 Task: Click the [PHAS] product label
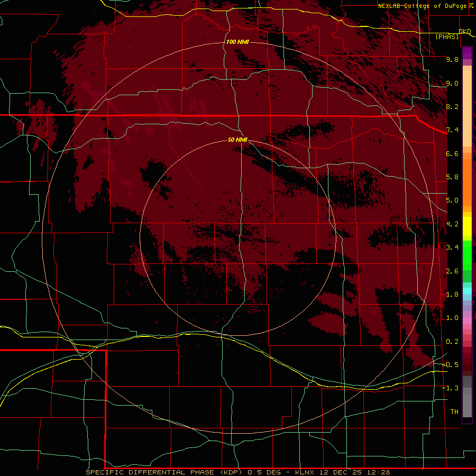(x=447, y=36)
